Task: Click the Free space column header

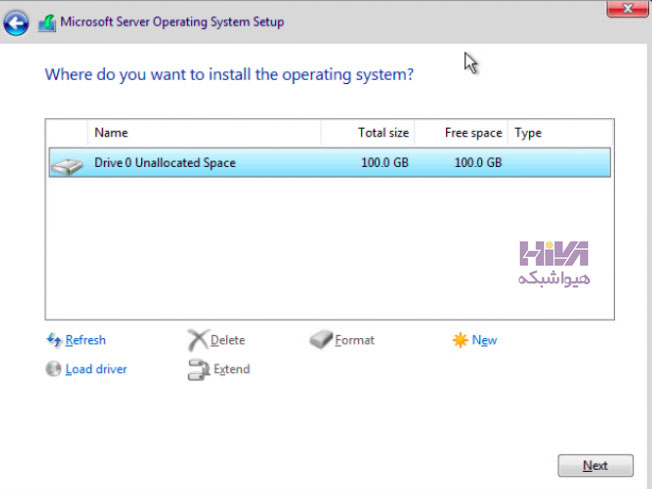Action: pos(461,133)
